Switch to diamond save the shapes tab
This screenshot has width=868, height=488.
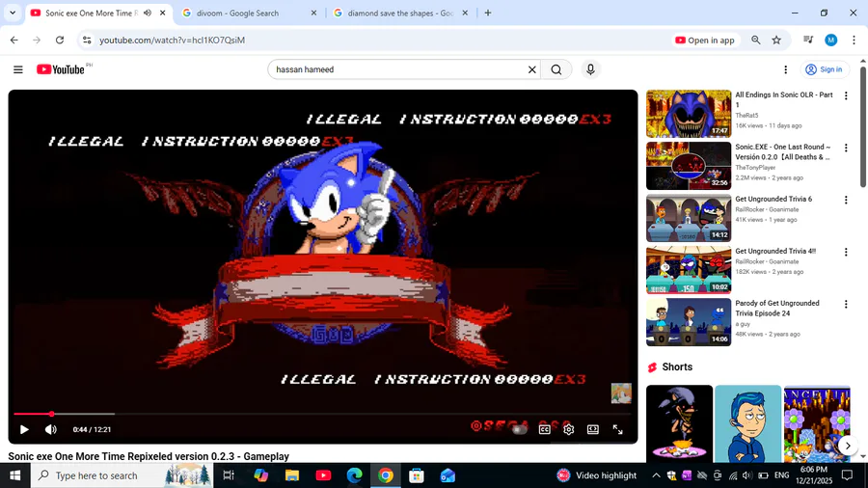tap(400, 13)
